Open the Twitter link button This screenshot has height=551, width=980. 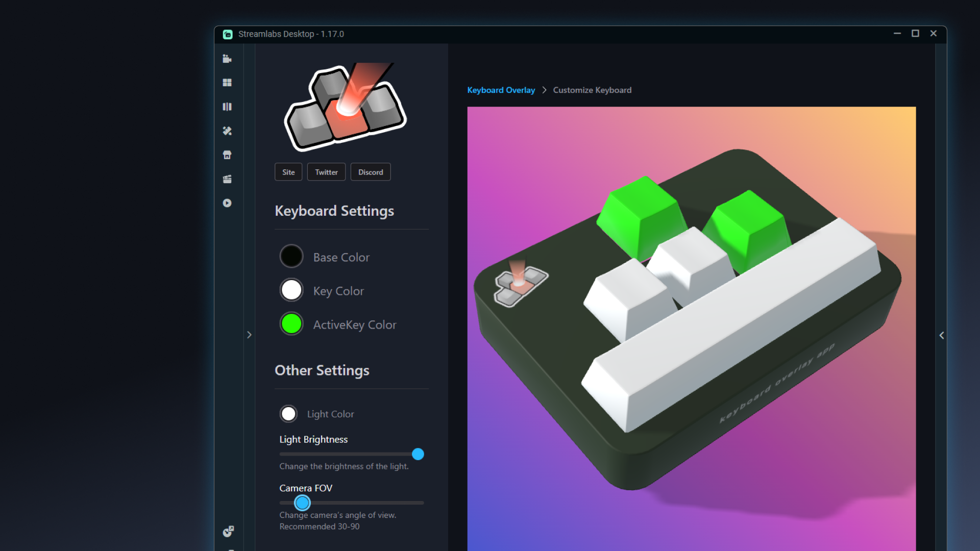326,172
